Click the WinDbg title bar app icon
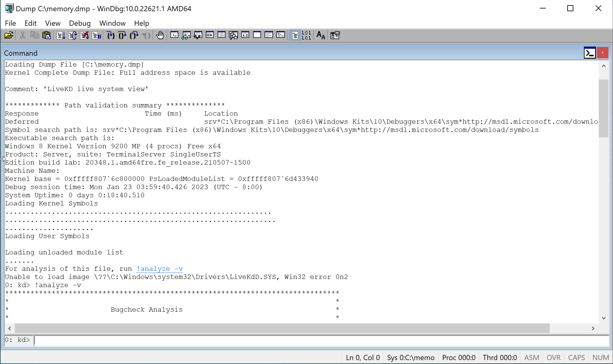 [x=9, y=8]
